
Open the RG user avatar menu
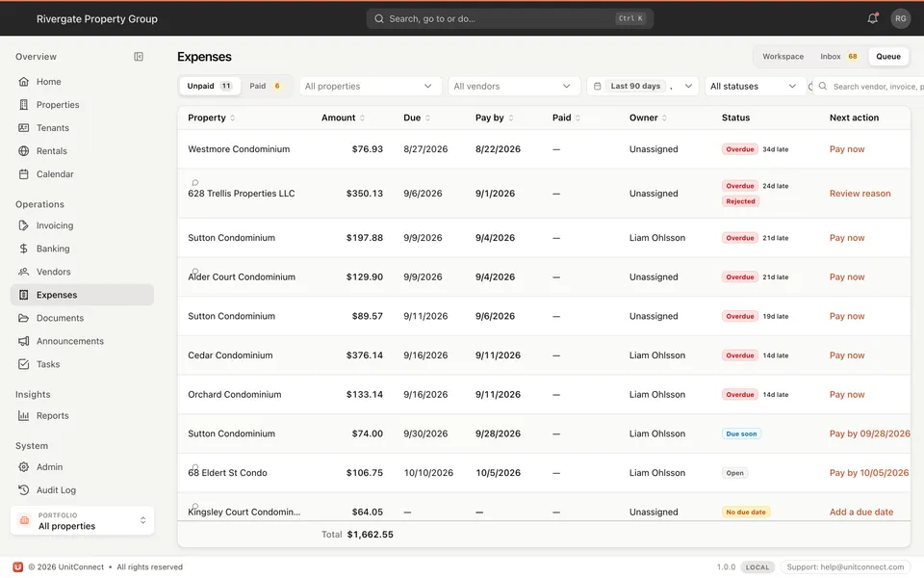[x=901, y=18]
